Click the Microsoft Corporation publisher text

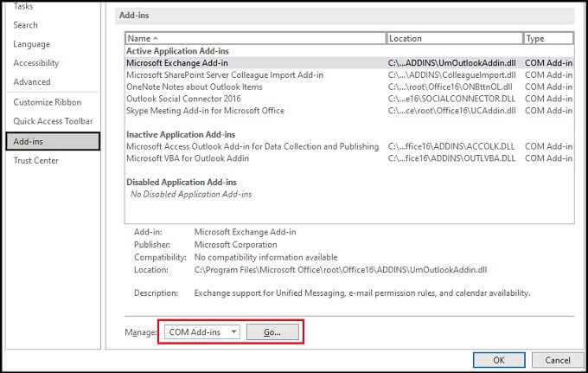(235, 245)
